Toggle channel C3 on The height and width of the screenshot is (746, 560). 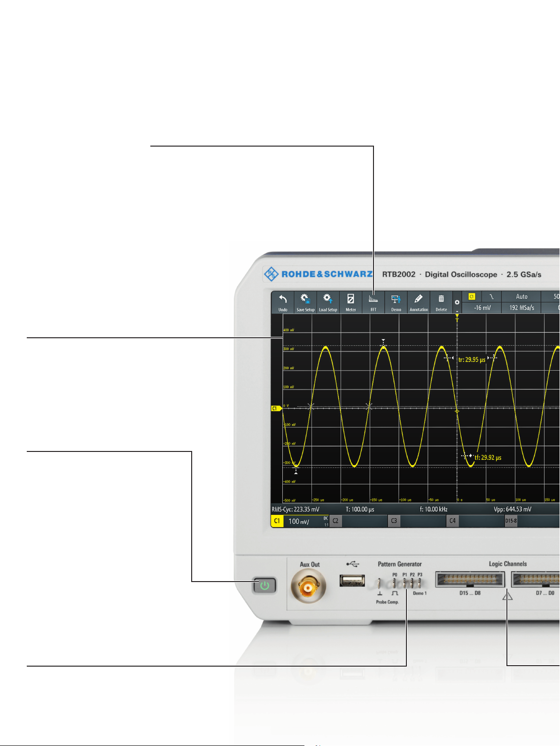click(394, 521)
